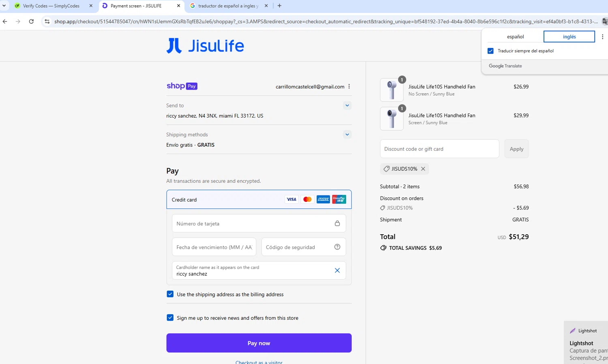Screen dimensions: 608x364
Task: Click the Screen / Sunny Blue fan thumbnail
Action: (x=392, y=118)
